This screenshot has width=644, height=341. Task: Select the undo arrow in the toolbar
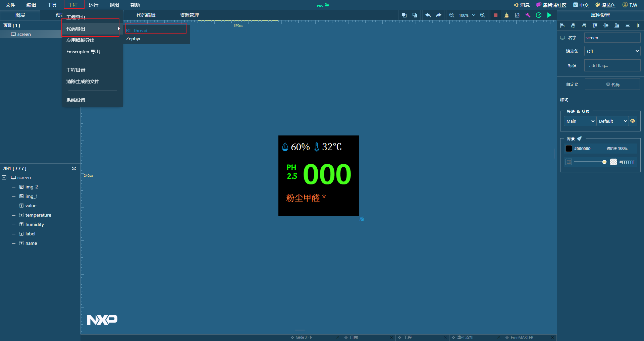pyautogui.click(x=428, y=15)
